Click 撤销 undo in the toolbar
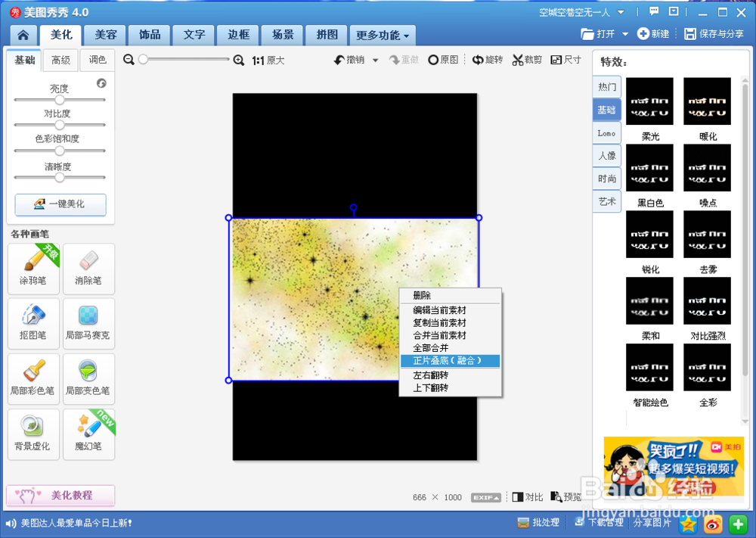Image resolution: width=756 pixels, height=538 pixels. tap(349, 60)
